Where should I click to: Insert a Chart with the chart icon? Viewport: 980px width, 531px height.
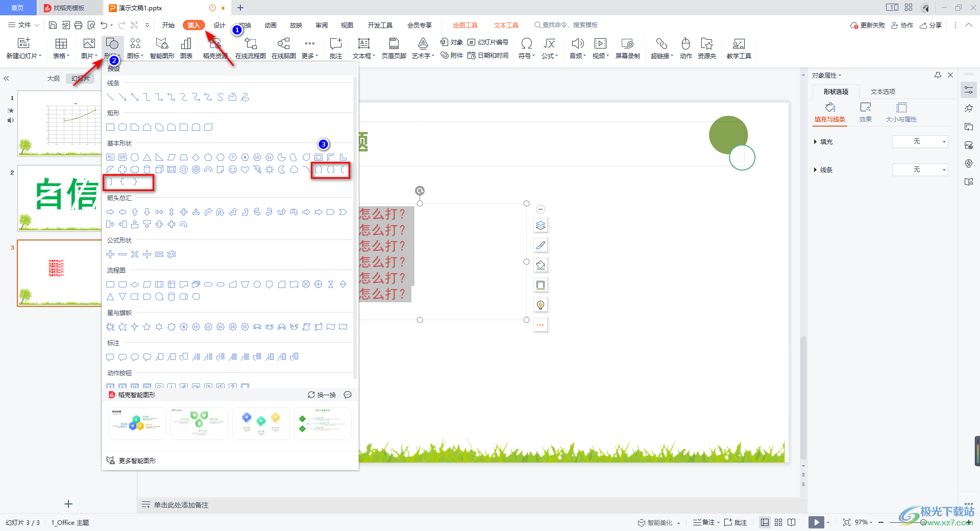tap(186, 48)
